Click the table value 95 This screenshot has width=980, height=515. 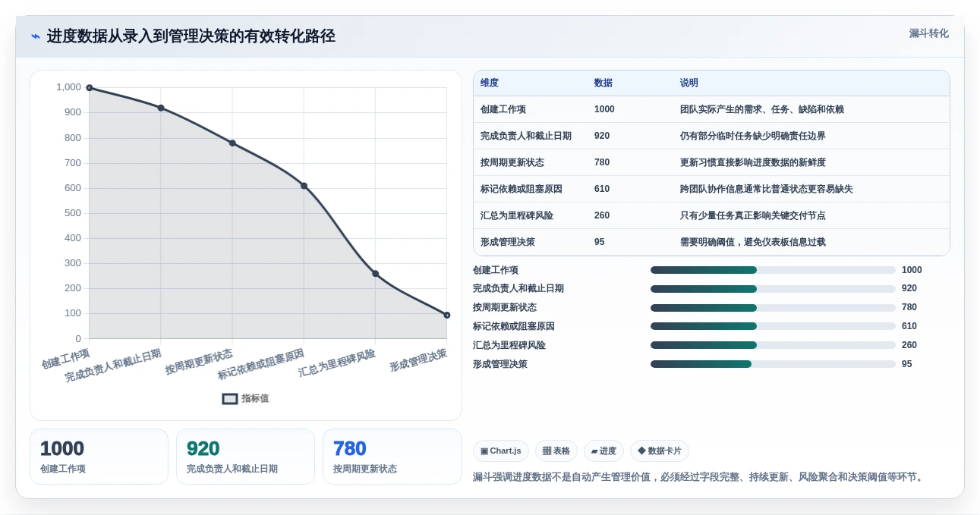[600, 242]
